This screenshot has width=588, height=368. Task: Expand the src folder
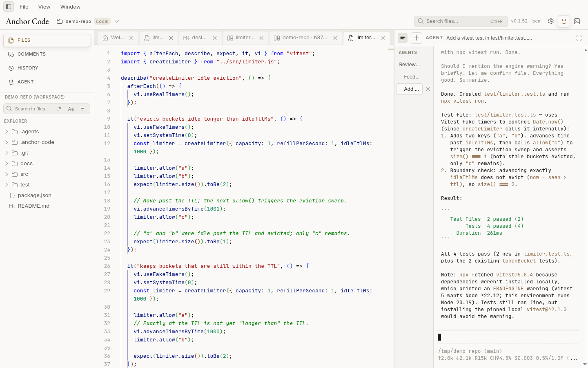click(7, 174)
